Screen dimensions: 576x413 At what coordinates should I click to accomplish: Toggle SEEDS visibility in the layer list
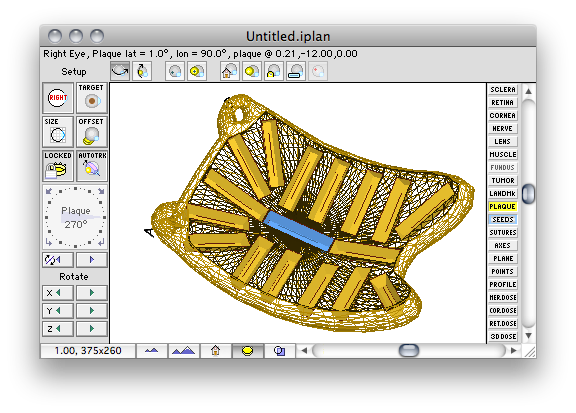[x=503, y=219]
